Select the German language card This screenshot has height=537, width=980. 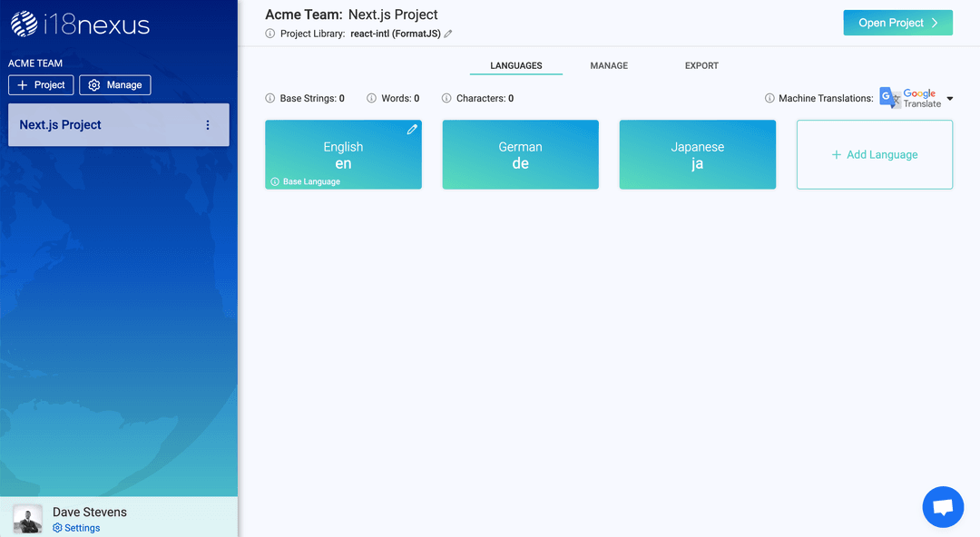[520, 154]
